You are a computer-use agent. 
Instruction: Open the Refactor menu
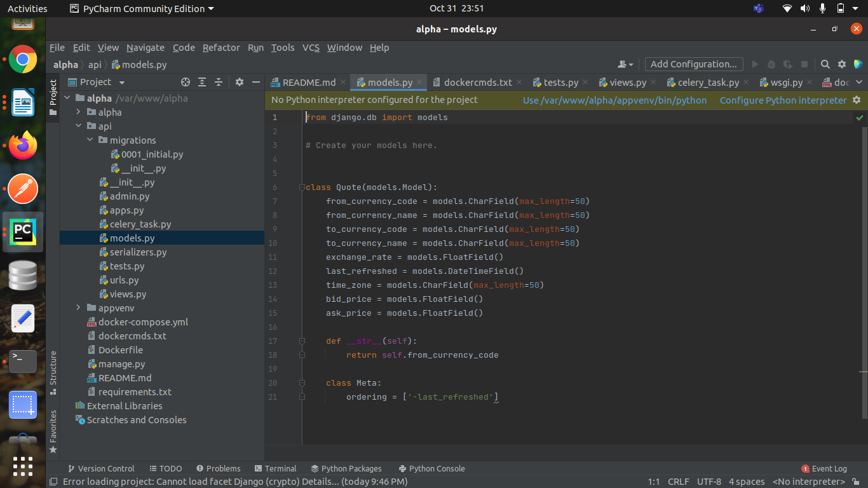click(x=221, y=48)
